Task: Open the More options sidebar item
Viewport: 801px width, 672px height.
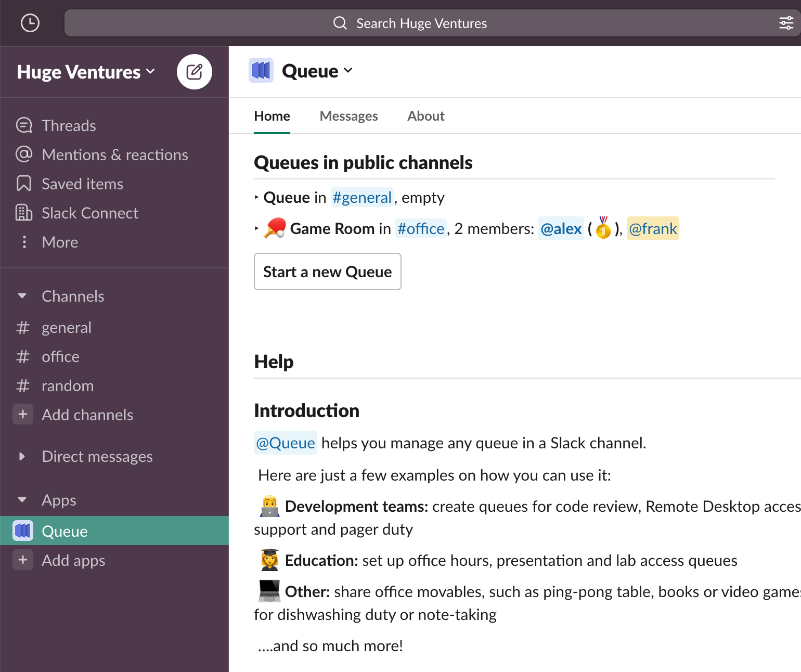Action: [x=59, y=242]
